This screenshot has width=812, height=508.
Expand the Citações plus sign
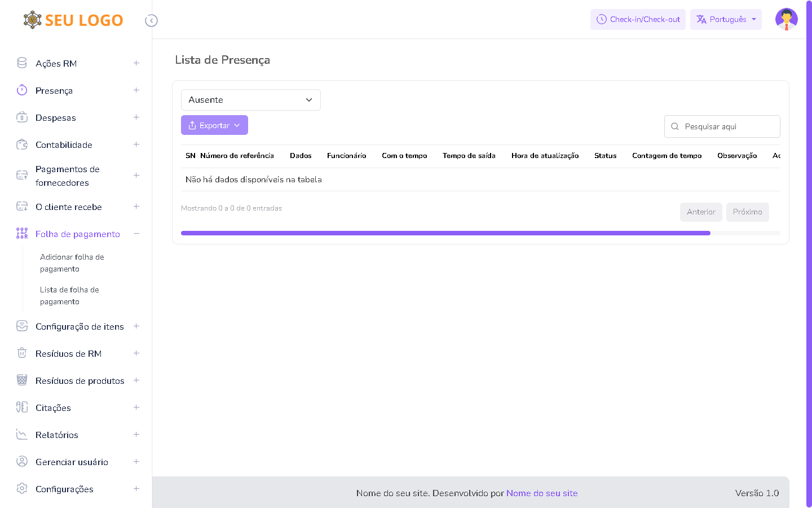(x=136, y=408)
